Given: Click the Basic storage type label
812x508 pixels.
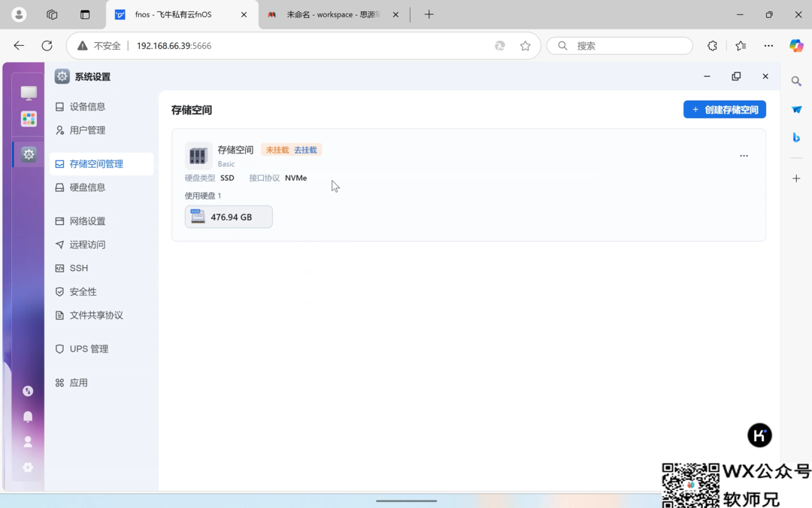Looking at the screenshot, I should pos(226,164).
